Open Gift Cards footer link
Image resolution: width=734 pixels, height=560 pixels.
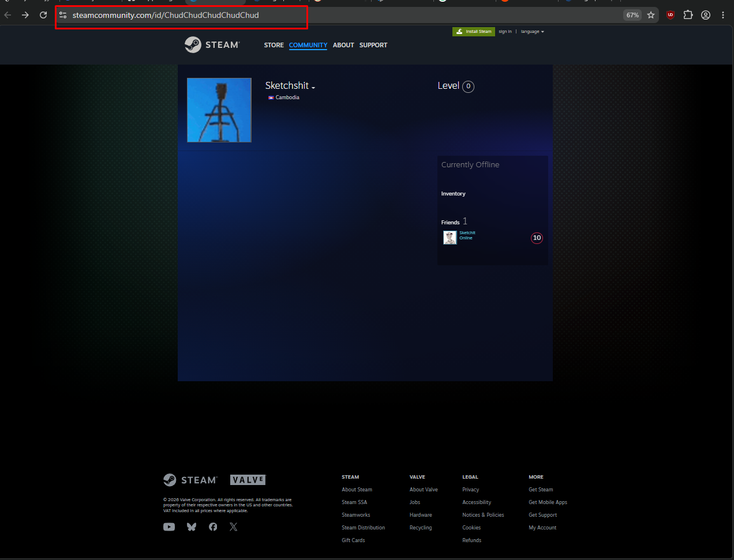pyautogui.click(x=353, y=540)
